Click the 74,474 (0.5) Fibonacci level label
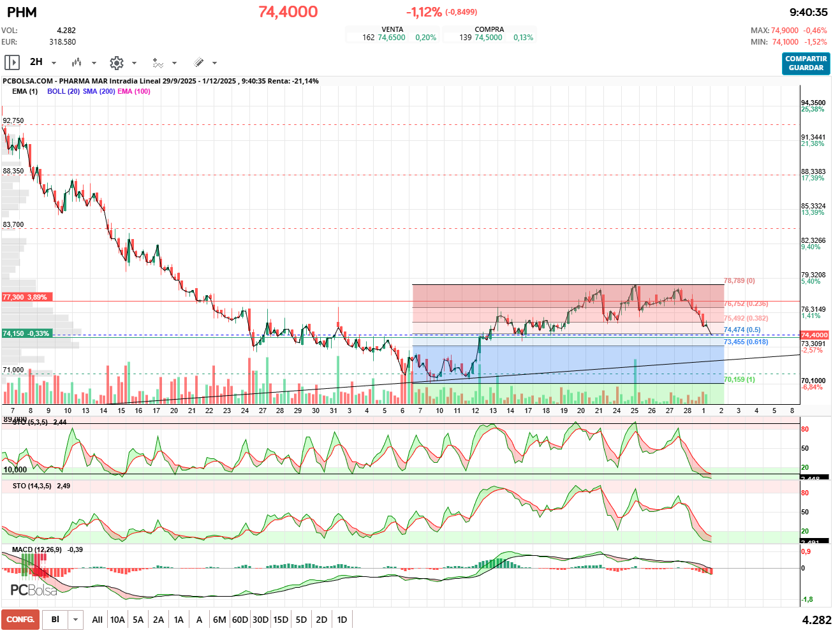 [742, 330]
